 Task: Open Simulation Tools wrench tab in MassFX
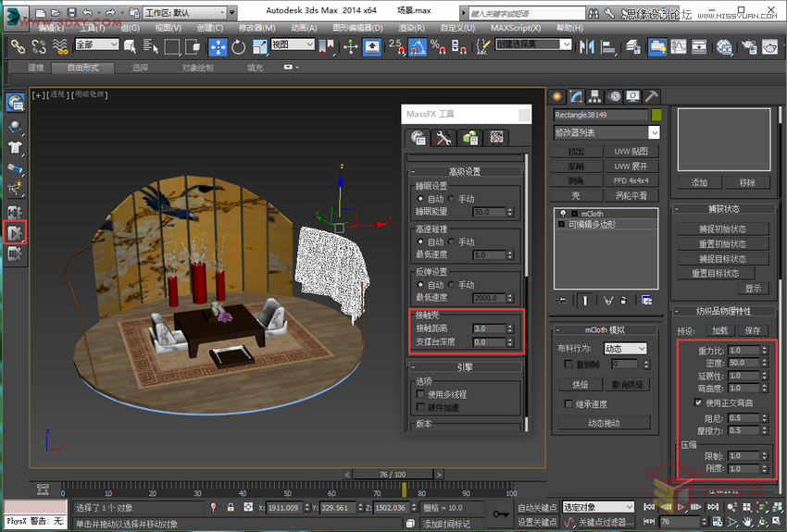[443, 137]
